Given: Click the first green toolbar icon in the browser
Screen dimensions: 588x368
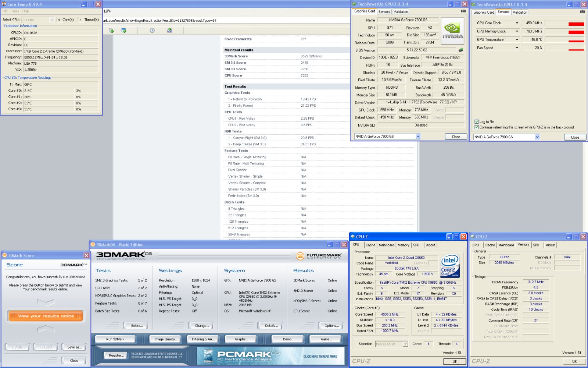Looking at the screenshot, I should click(111, 31).
